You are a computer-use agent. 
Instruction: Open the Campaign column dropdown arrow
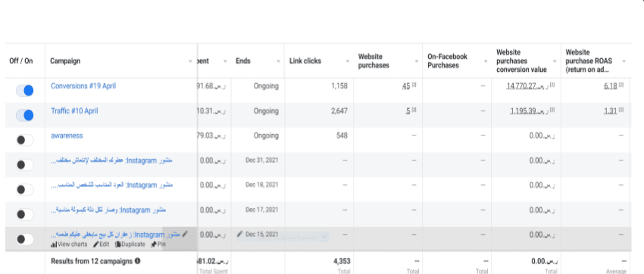point(190,61)
